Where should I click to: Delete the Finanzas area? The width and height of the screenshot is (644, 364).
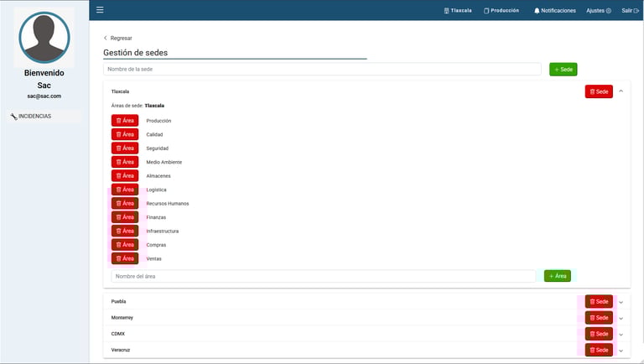125,217
